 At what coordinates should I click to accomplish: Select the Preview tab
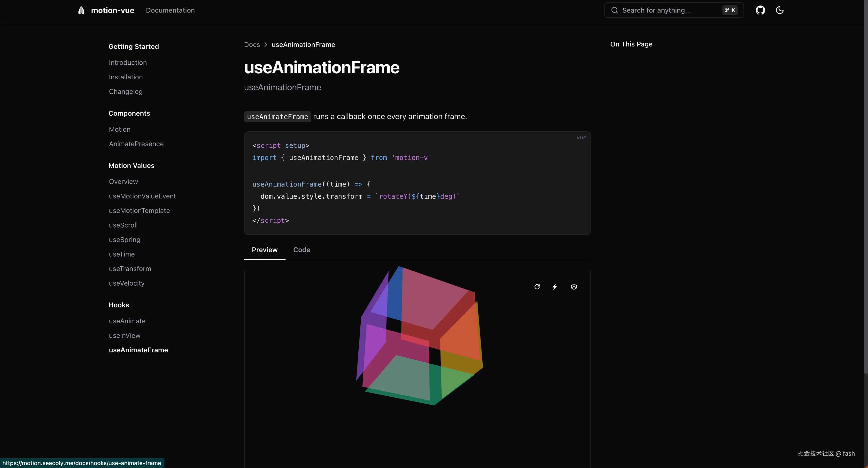(x=264, y=249)
